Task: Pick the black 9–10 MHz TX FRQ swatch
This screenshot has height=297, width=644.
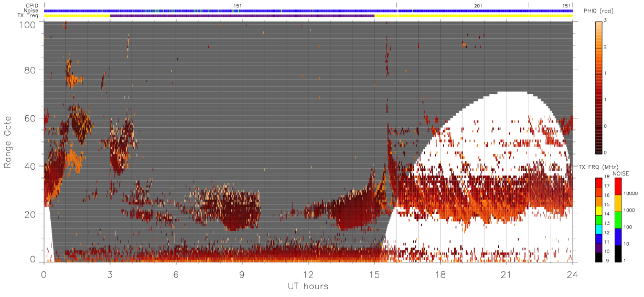Action: click(599, 257)
